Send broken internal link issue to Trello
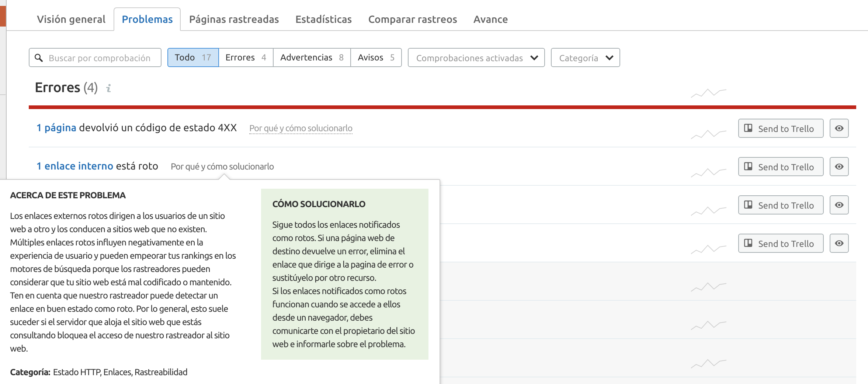Image resolution: width=868 pixels, height=384 pixels. (781, 167)
